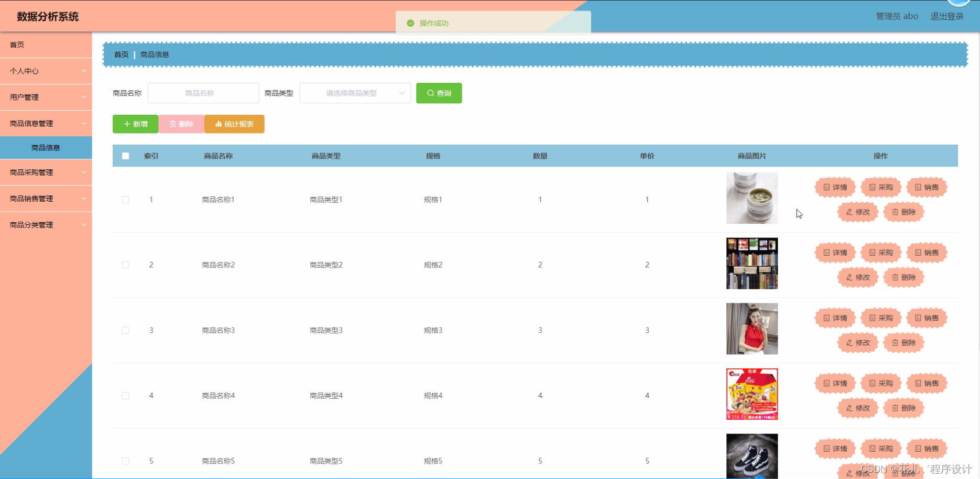980x479 pixels.
Task: Click the 销售 button for 商品名称3
Action: 926,318
